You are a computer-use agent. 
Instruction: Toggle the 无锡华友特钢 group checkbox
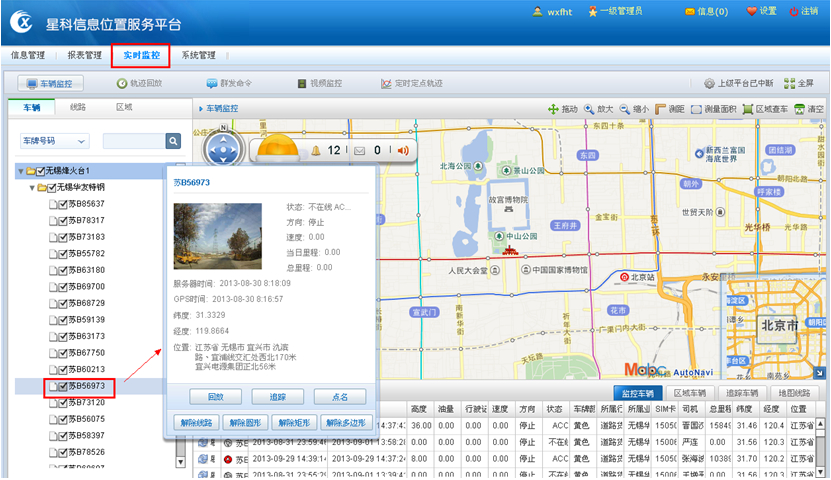point(50,187)
